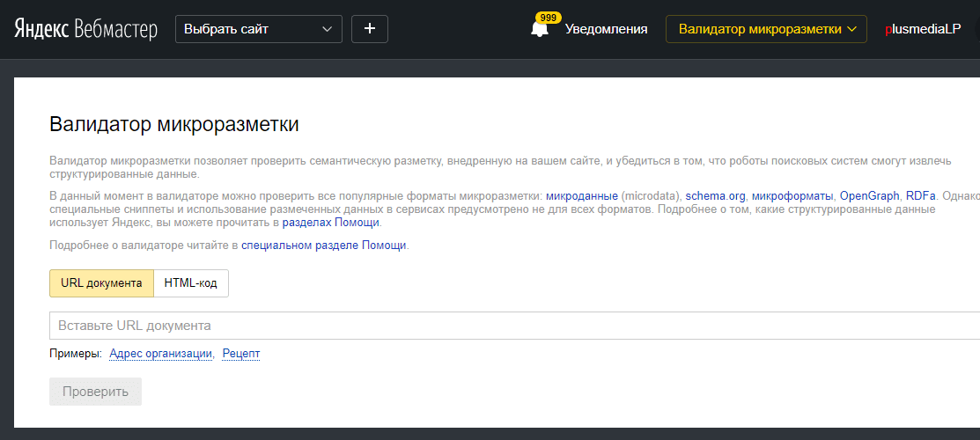Click the Адрес организации example link

coord(160,354)
